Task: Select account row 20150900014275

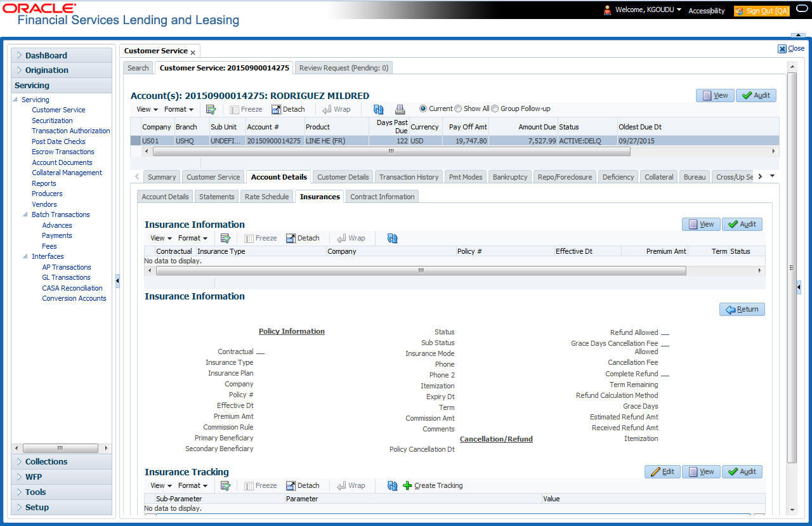Action: [454, 141]
